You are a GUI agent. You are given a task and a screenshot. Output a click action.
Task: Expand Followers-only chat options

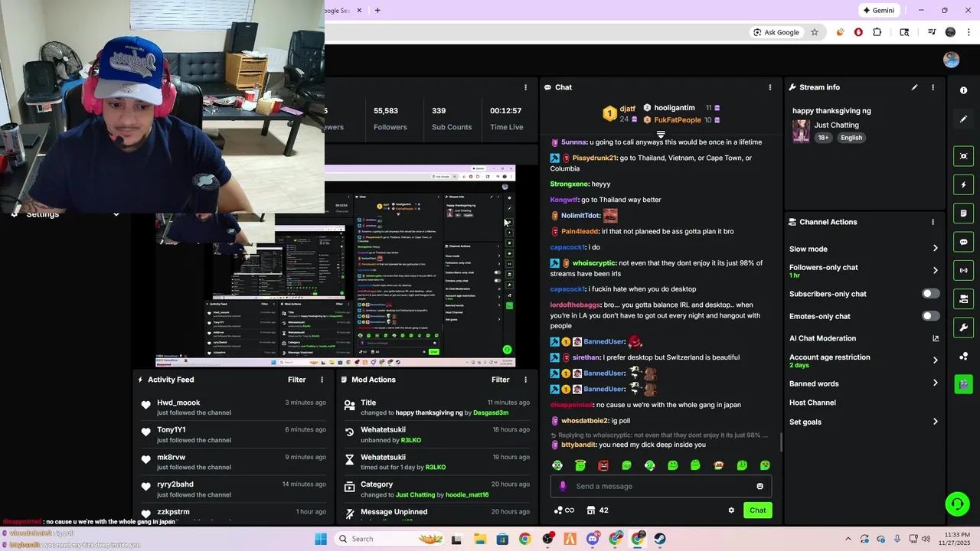click(935, 270)
